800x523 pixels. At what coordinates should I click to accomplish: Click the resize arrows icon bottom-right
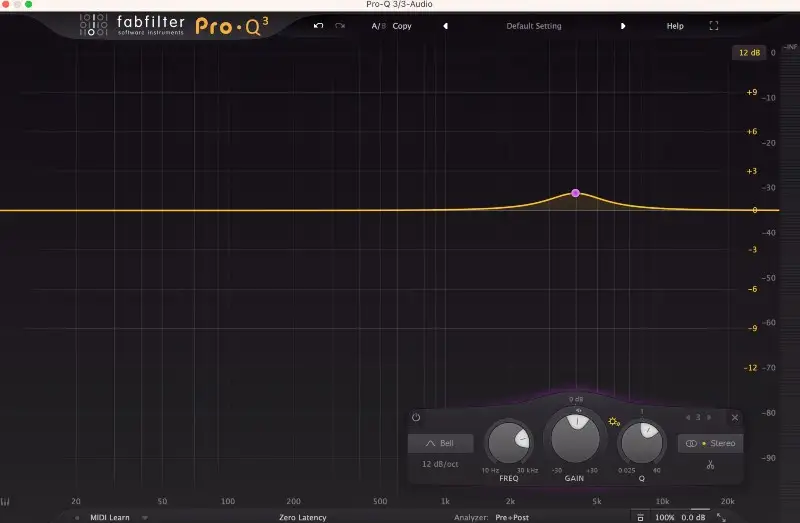pos(721,517)
